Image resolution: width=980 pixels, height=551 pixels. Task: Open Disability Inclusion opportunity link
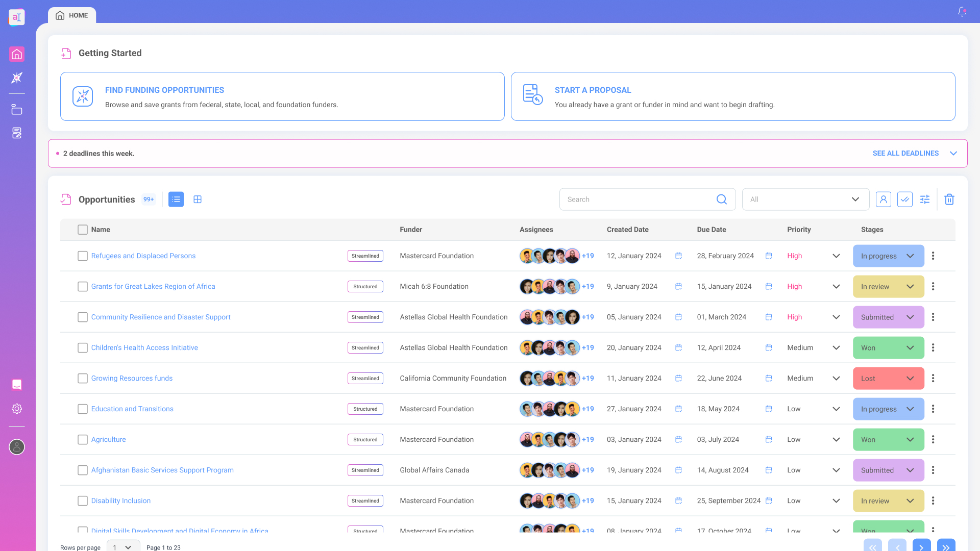tap(121, 500)
